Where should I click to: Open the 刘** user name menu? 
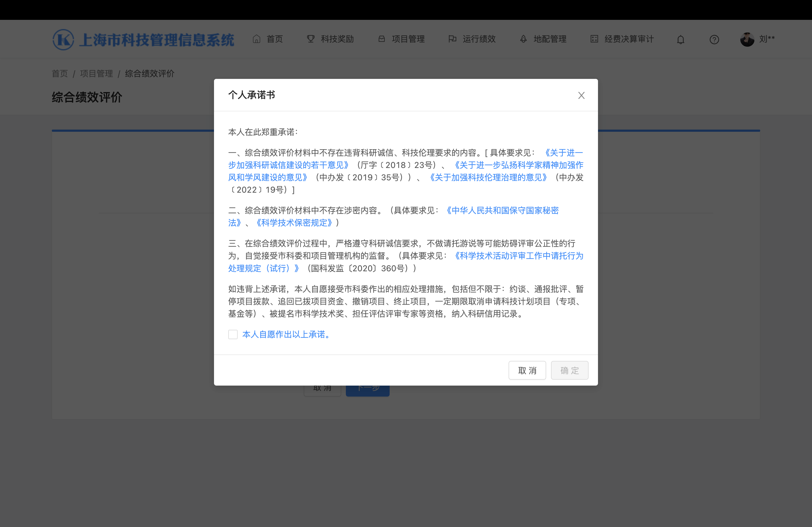tap(767, 39)
